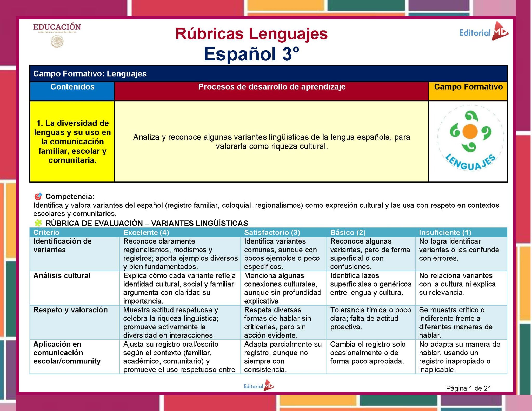Viewport: 532px width, 411px height.
Task: Click the 'Página 1 de 21' page indicator
Action: tap(468, 388)
